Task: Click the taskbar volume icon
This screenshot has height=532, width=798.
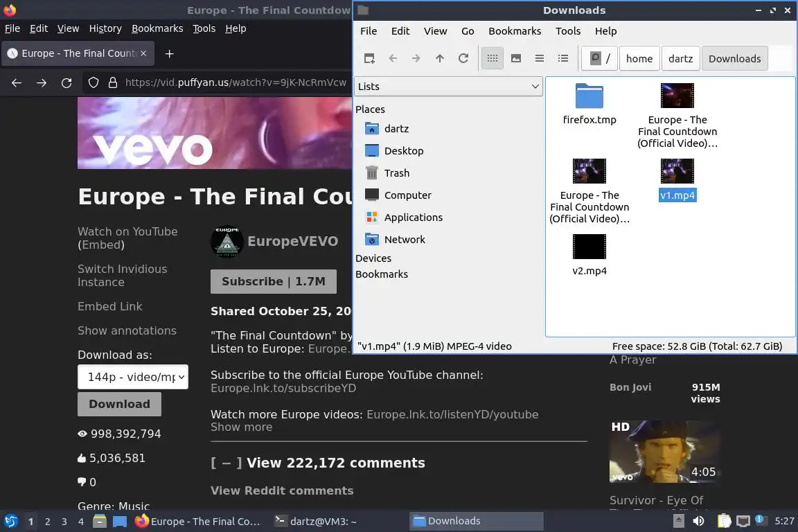Action: coord(698,522)
